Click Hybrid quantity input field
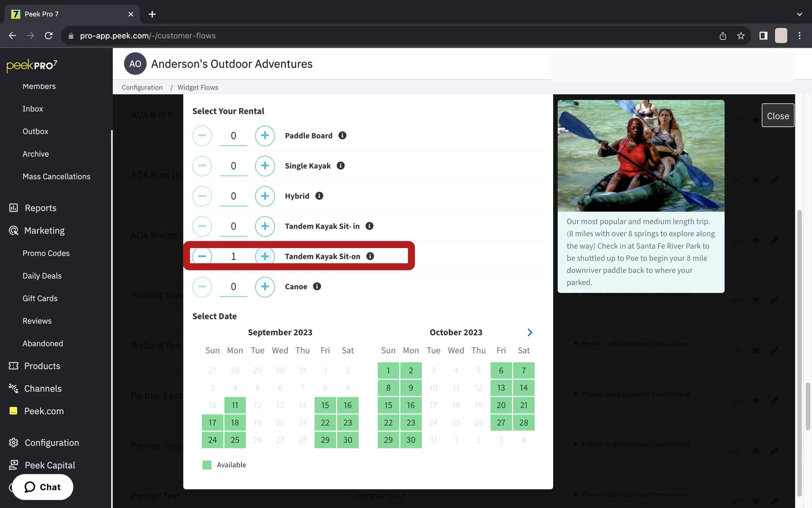The image size is (812, 508). click(x=233, y=196)
